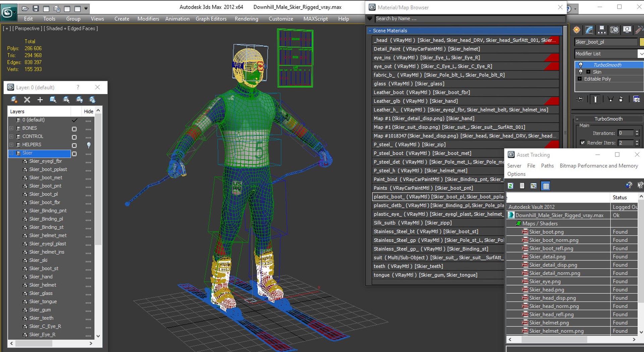Viewport: 644px width, 352px height.
Task: Toggle TurboSmooth modifier lightbulb visibility
Action: pyautogui.click(x=581, y=65)
